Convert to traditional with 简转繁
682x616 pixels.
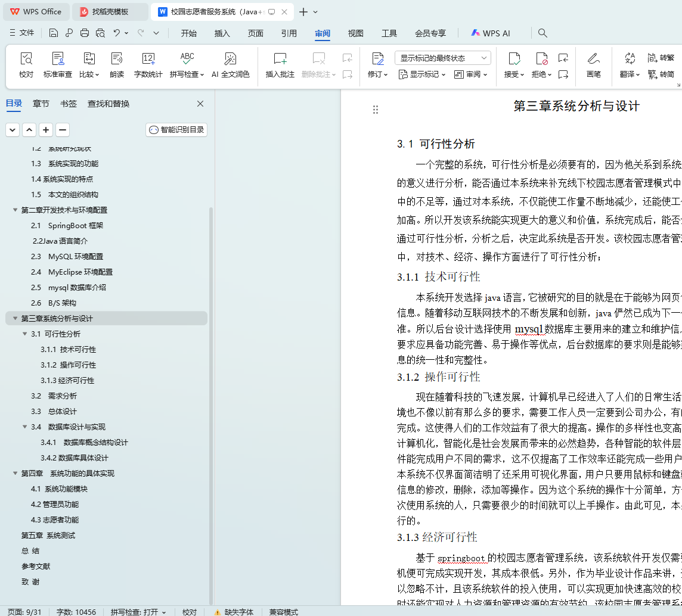pyautogui.click(x=661, y=58)
